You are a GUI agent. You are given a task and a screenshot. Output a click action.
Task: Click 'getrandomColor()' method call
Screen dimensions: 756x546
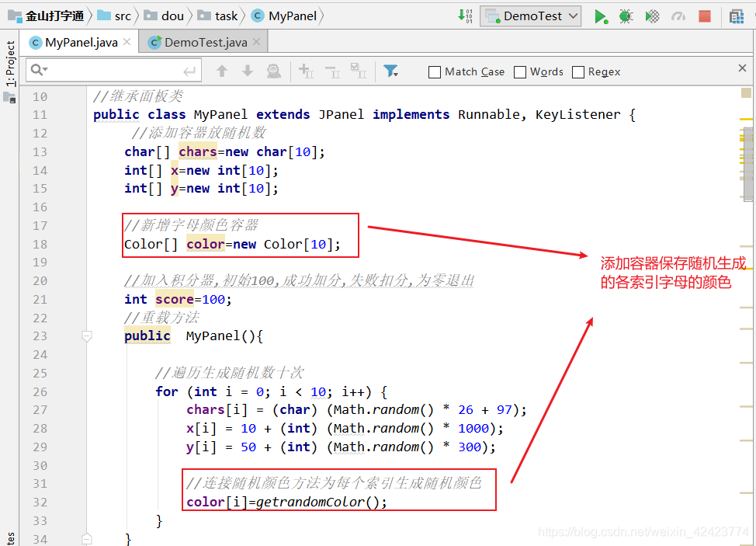pos(318,503)
